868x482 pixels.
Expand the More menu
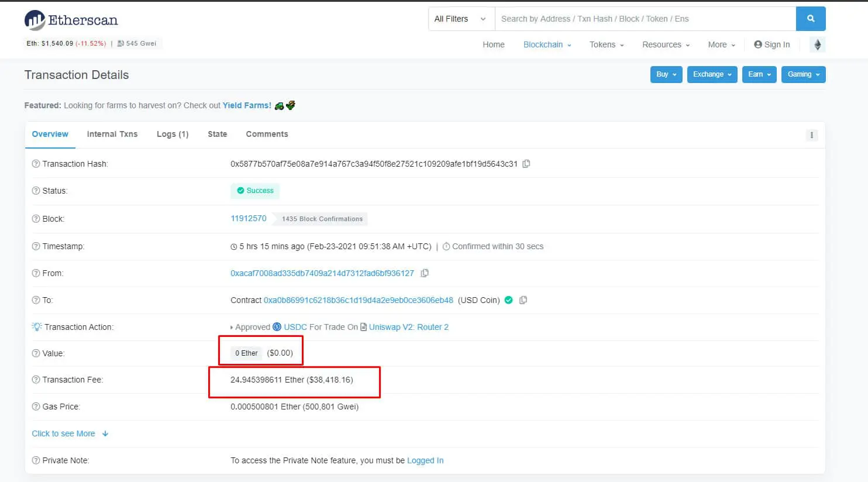tap(722, 44)
